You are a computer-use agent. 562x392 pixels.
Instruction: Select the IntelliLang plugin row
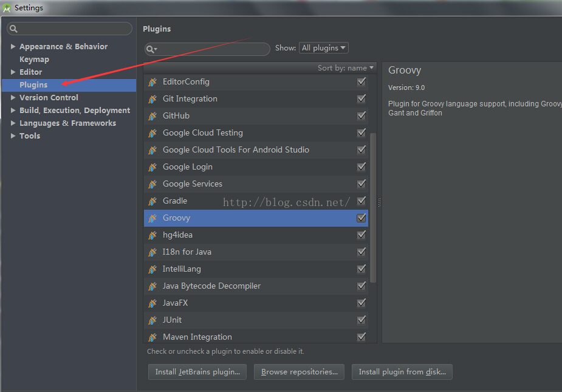click(x=256, y=269)
